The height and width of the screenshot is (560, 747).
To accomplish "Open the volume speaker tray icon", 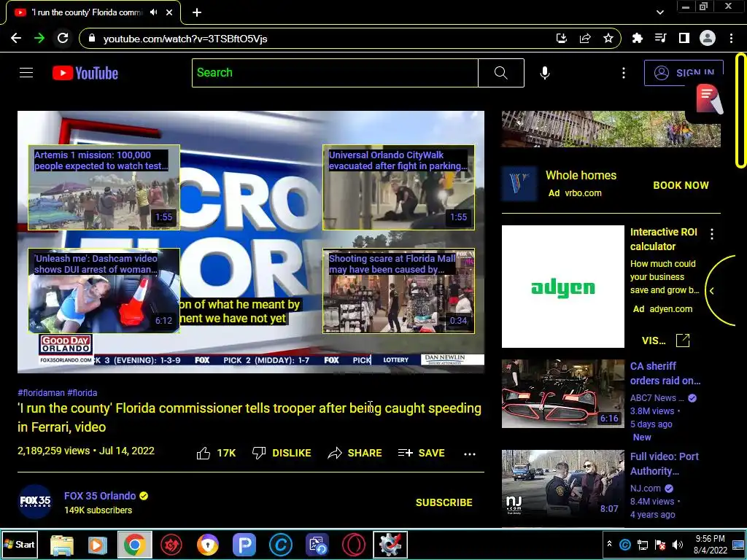I will pyautogui.click(x=678, y=544).
